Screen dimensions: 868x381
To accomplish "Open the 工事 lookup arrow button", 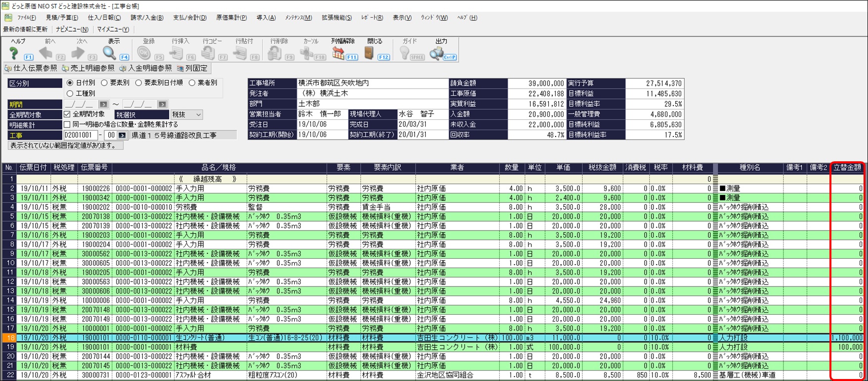I will pyautogui.click(x=122, y=135).
